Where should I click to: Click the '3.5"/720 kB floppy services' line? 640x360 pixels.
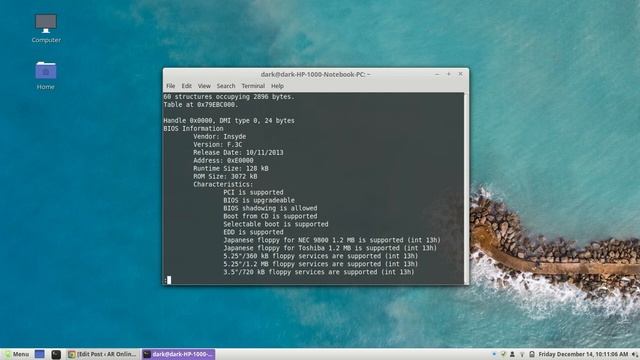319,272
